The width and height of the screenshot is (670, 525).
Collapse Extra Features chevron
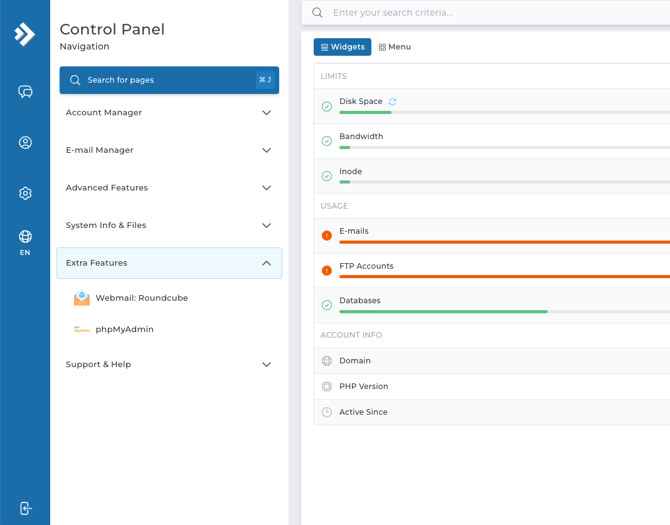[267, 263]
